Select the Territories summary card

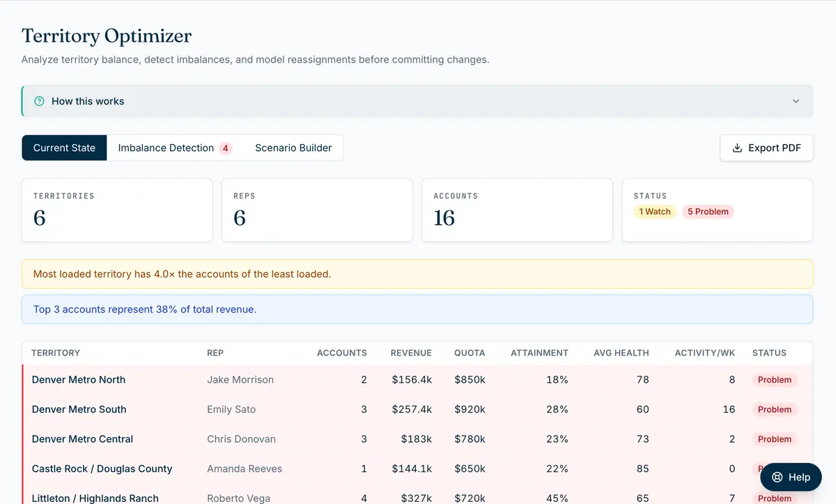pyautogui.click(x=117, y=210)
